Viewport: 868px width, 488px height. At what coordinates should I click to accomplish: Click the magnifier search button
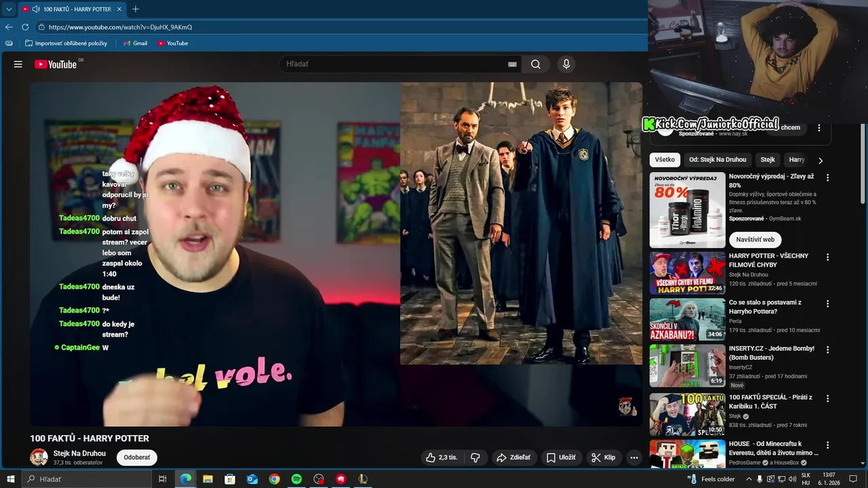point(536,64)
